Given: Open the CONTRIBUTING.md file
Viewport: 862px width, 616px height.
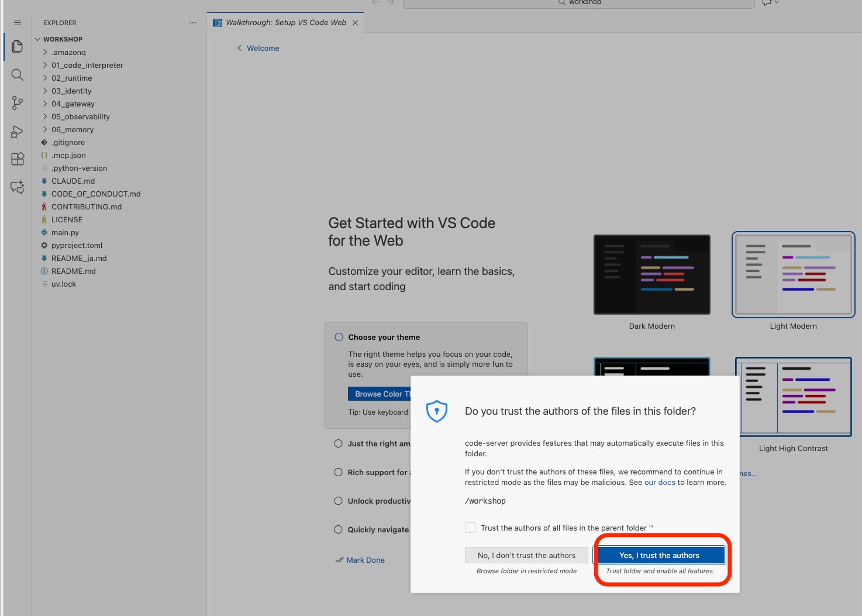Looking at the screenshot, I should click(x=119, y=207).
